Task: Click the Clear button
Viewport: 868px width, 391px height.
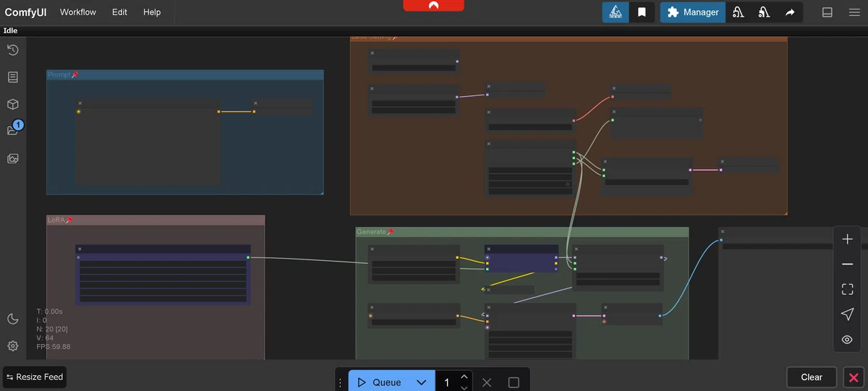Action: click(x=812, y=377)
